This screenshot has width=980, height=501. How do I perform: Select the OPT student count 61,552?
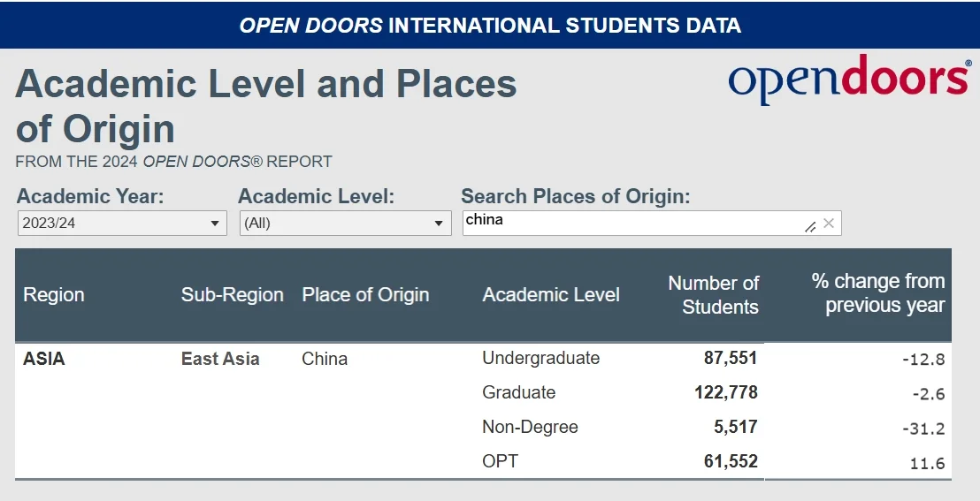(x=730, y=461)
